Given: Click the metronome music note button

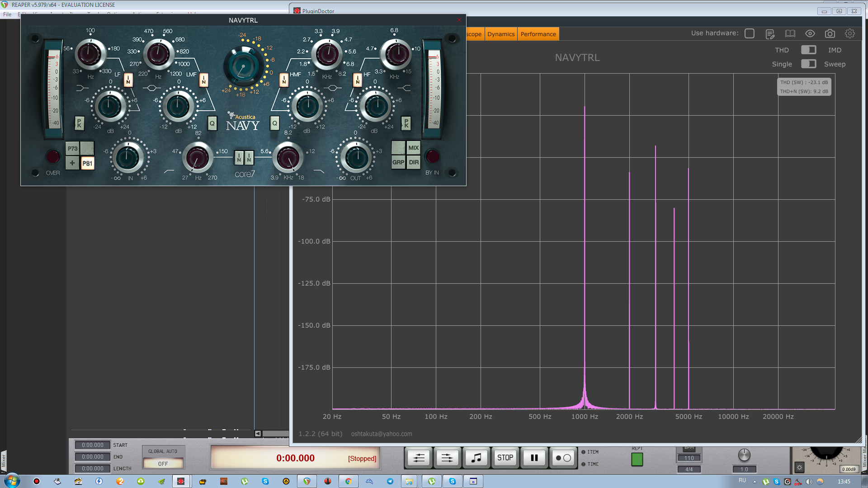Looking at the screenshot, I should pos(476,458).
